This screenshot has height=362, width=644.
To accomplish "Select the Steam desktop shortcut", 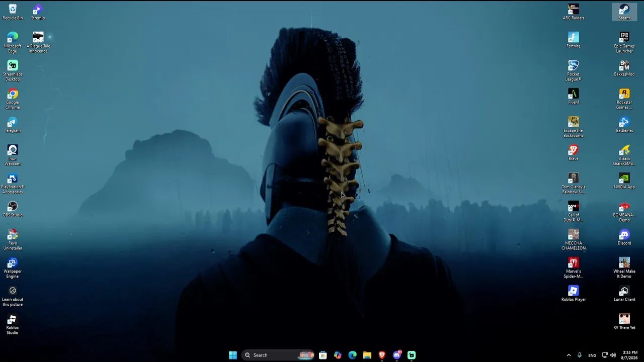I will tap(624, 12).
